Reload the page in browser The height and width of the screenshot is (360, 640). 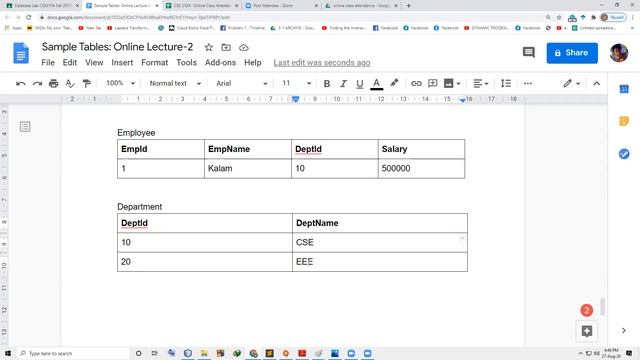28,18
